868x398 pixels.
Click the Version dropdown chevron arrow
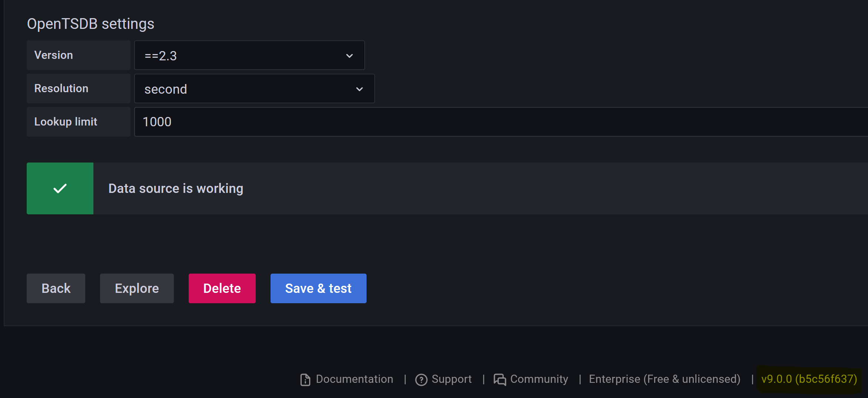349,56
